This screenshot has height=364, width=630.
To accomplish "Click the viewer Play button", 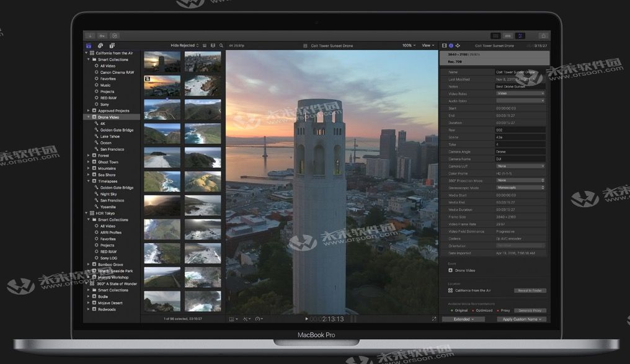I will [x=306, y=319].
